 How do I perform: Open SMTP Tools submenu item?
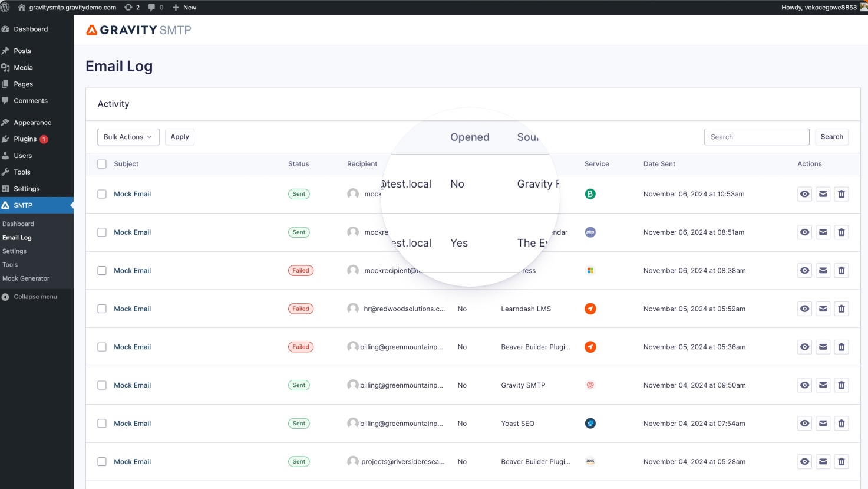pos(10,265)
